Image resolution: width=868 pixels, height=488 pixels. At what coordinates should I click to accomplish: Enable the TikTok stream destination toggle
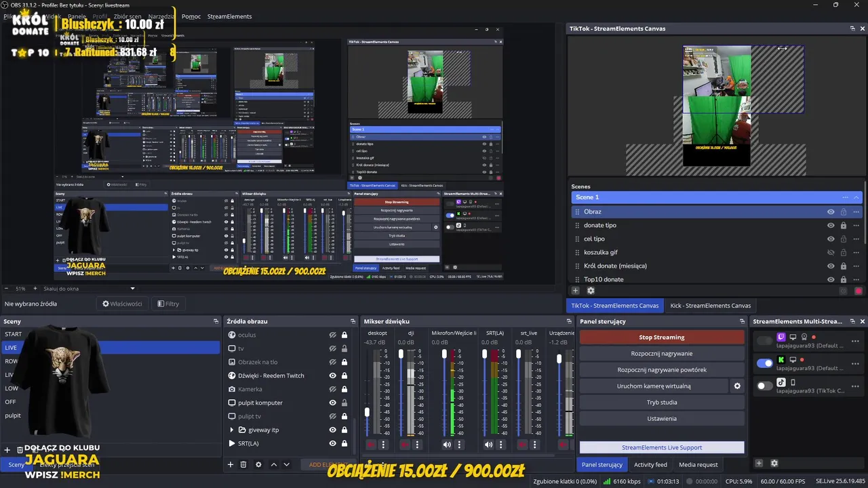point(765,386)
